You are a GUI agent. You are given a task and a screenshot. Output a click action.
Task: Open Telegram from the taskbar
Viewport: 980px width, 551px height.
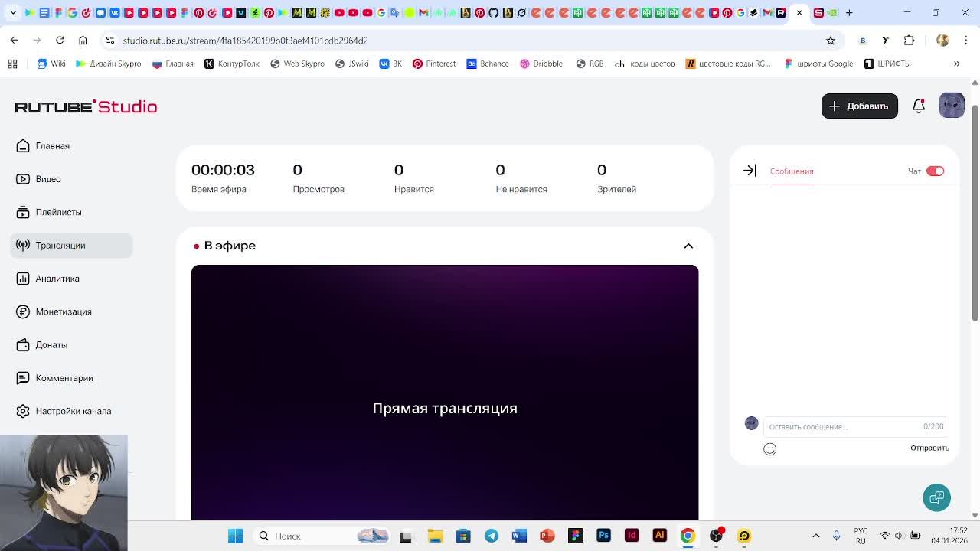pyautogui.click(x=492, y=536)
